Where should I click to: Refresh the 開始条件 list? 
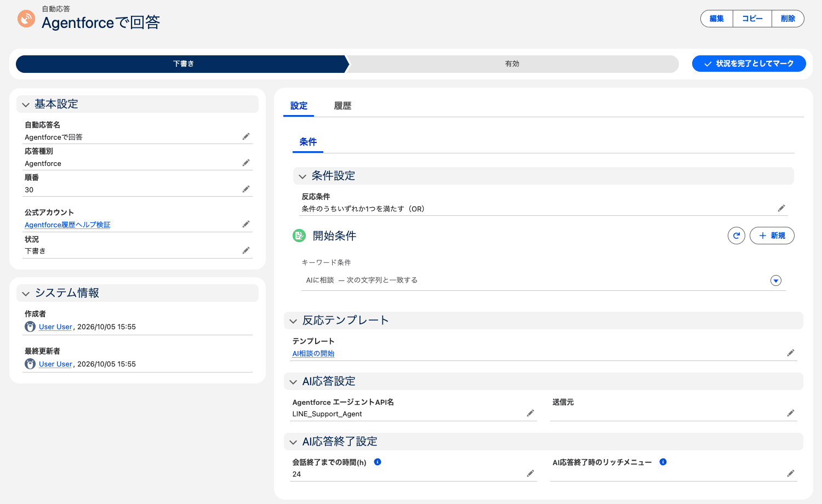coord(737,236)
